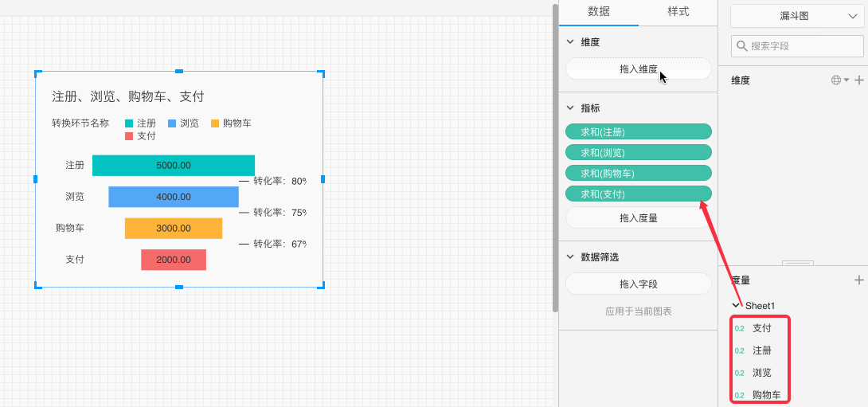The image size is (868, 407).
Task: Click the numeric type icon next to 支付
Action: [x=740, y=328]
